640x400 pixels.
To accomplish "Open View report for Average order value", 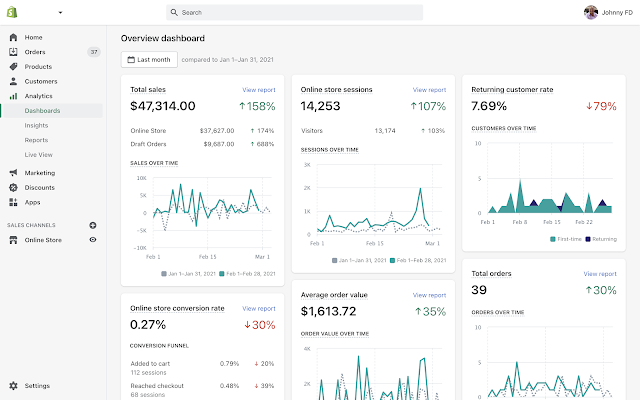I will tap(429, 295).
